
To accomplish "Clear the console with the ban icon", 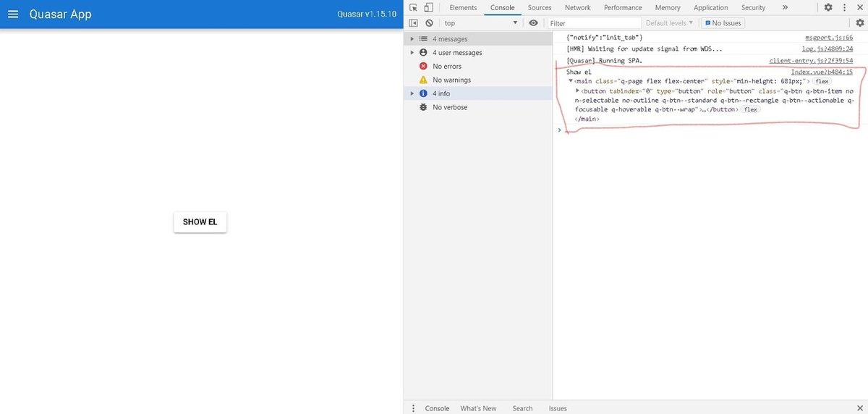I will click(429, 23).
